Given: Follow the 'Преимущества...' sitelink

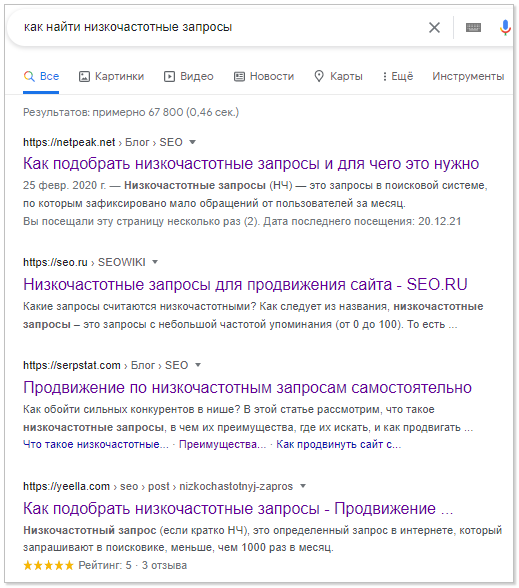Looking at the screenshot, I should tap(222, 445).
